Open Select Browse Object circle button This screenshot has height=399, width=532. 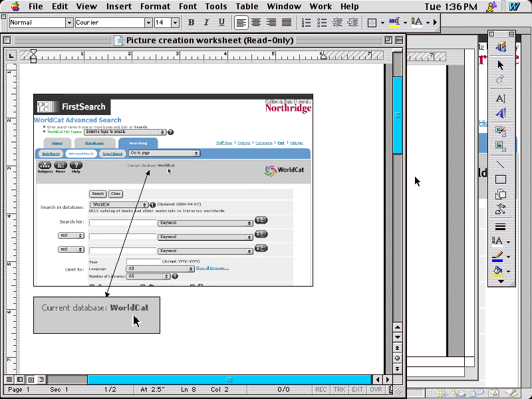[x=397, y=358]
